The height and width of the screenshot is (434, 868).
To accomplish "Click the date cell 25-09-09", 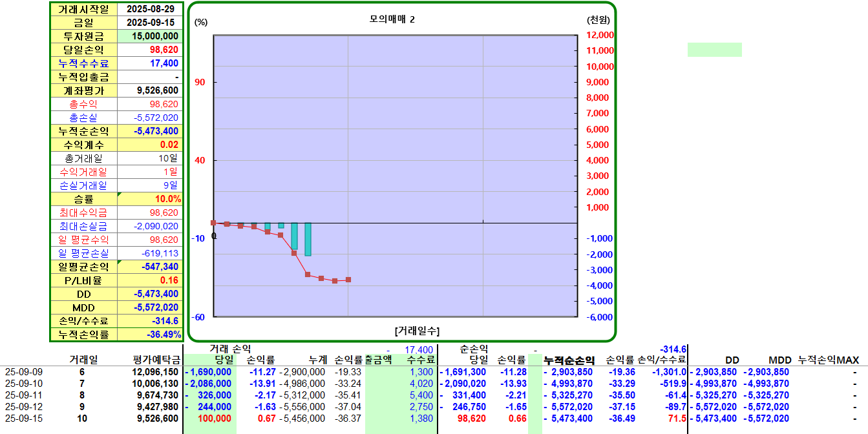I will click(24, 372).
